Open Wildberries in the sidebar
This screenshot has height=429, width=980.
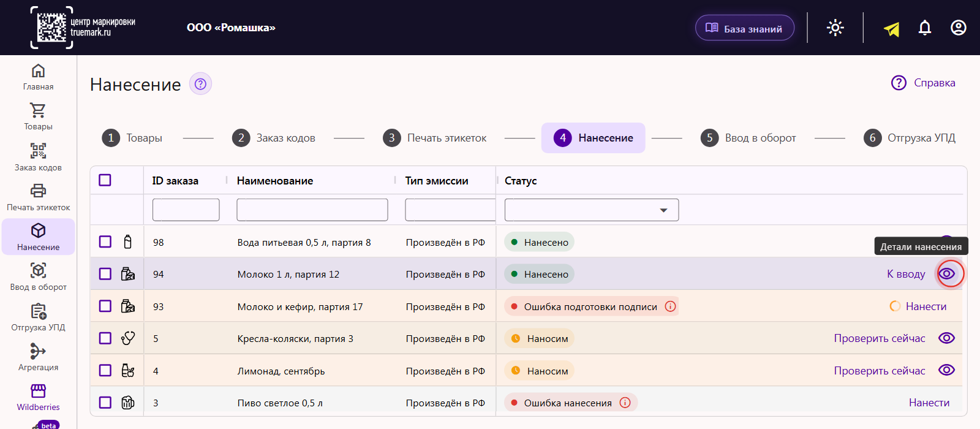click(38, 397)
